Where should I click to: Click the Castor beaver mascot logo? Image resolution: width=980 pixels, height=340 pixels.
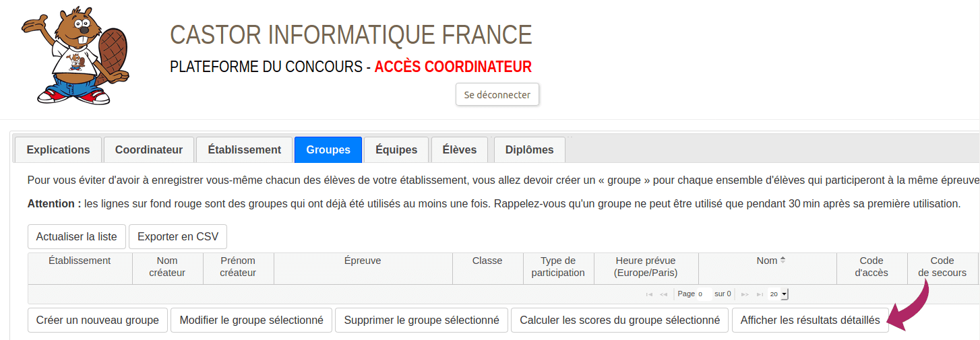pos(75,55)
